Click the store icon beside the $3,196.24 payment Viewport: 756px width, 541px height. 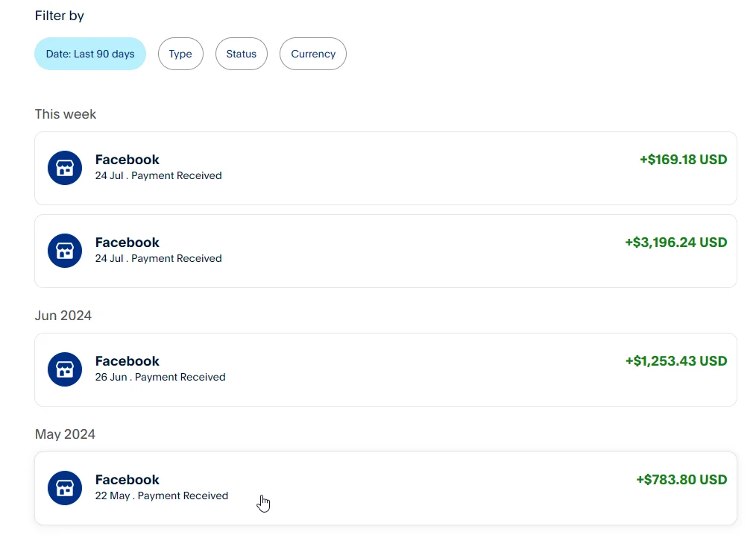[x=65, y=251]
